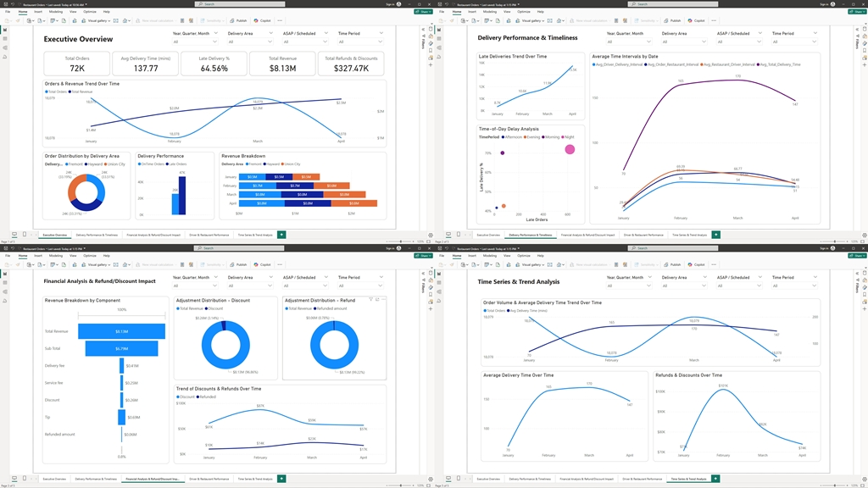Viewport: 868px width, 488px height.
Task: Click the filter icon on the Adjustment Distribution - Refund chart
Action: click(371, 300)
